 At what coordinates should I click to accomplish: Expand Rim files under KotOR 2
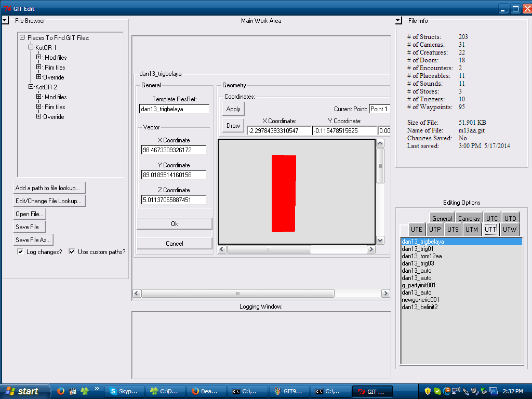click(38, 106)
